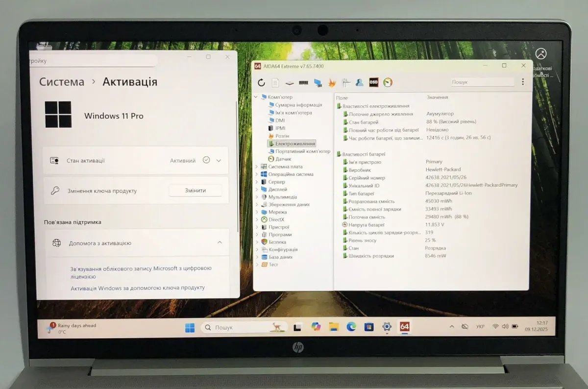
Task: Open AIDA64 three-dot menu
Action: tap(523, 82)
